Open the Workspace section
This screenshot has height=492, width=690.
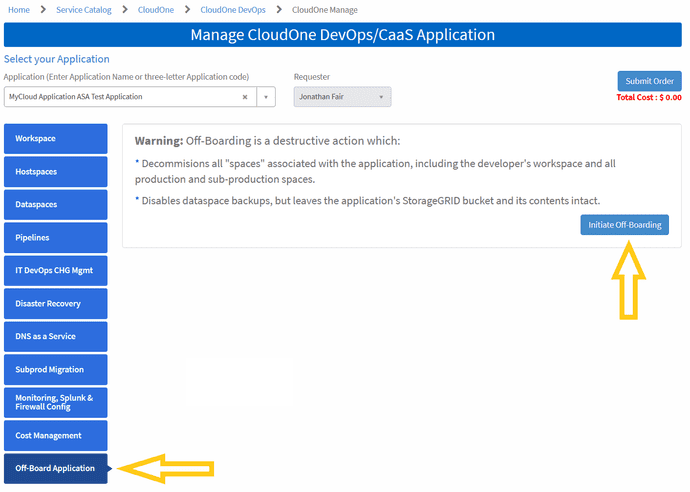(55, 139)
